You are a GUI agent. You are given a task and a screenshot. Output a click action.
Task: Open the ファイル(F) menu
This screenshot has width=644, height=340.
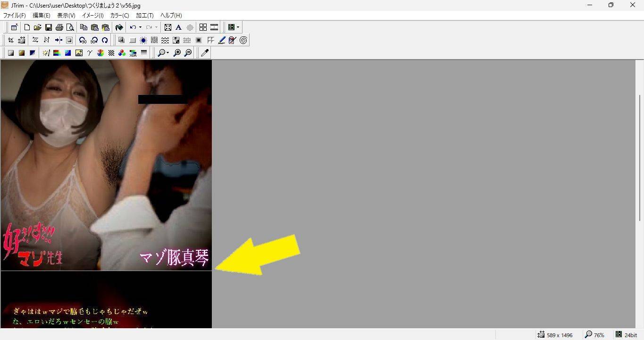coord(15,16)
